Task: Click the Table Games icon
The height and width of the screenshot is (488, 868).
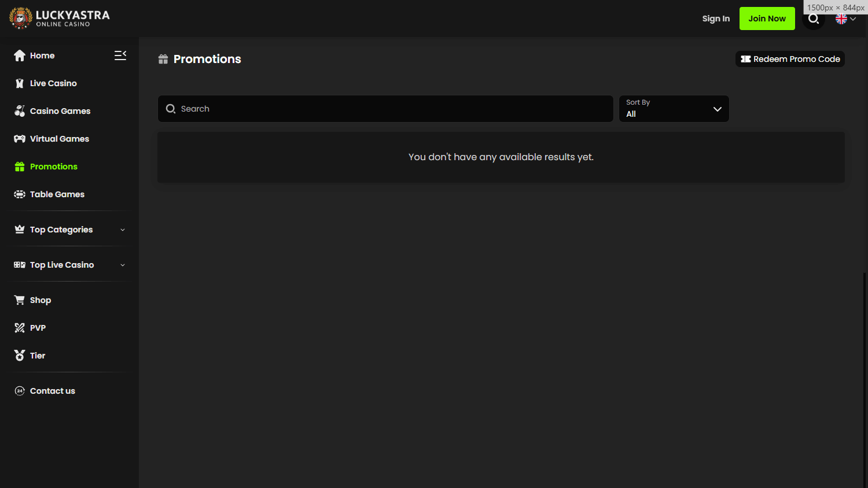Action: coord(20,194)
